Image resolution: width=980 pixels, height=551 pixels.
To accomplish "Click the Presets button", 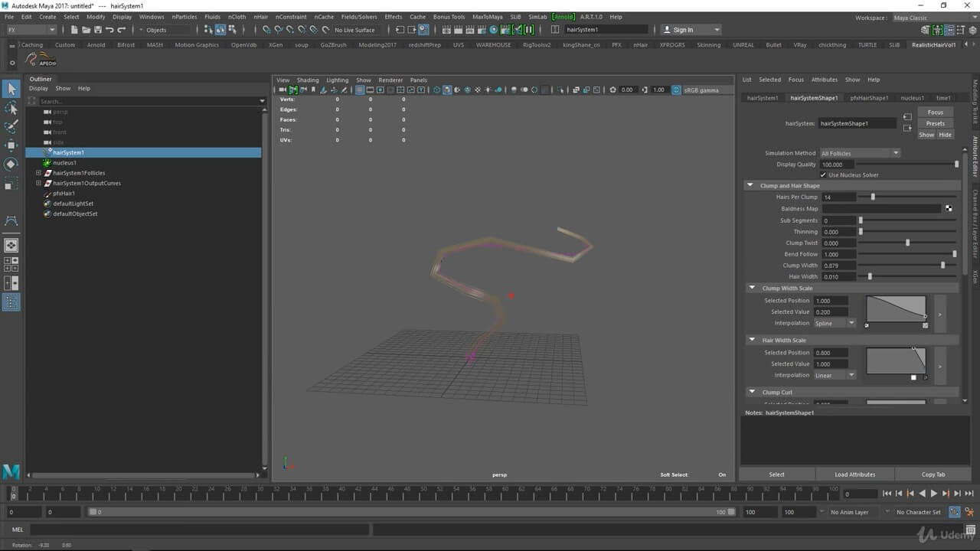I will point(935,123).
